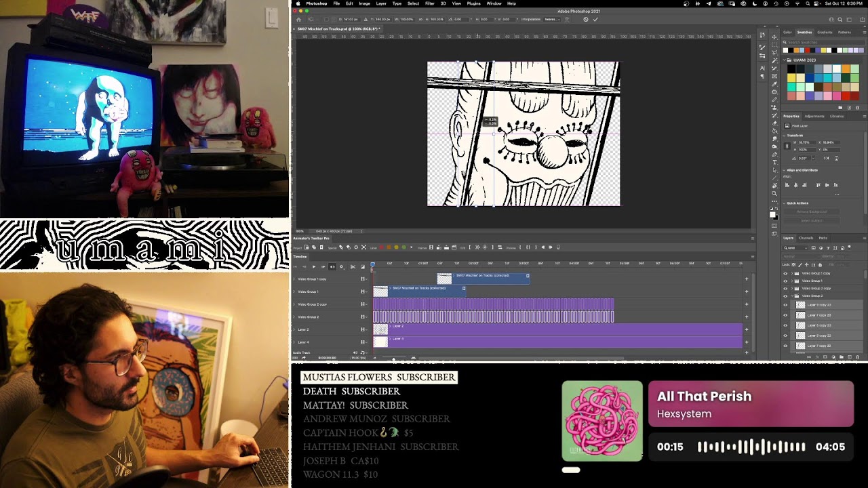The image size is (868, 488).
Task: Expand Video Group 1 copy in Layers panel
Action: pyautogui.click(x=792, y=273)
